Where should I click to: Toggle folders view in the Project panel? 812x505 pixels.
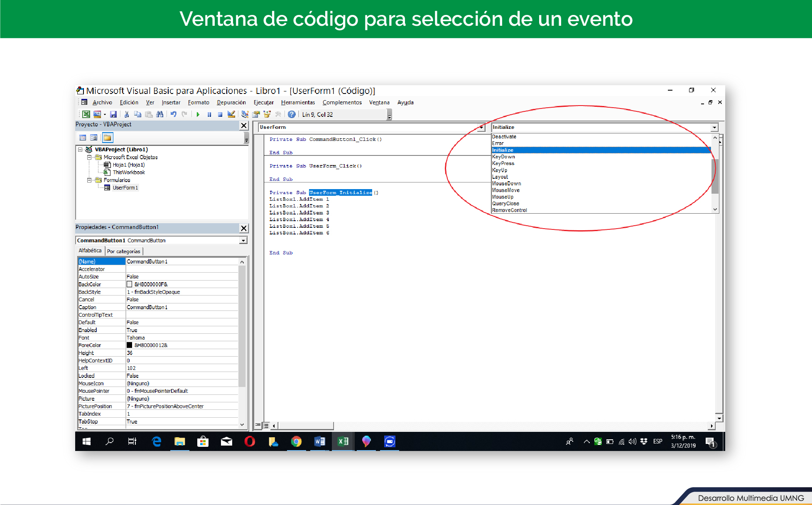pyautogui.click(x=108, y=138)
